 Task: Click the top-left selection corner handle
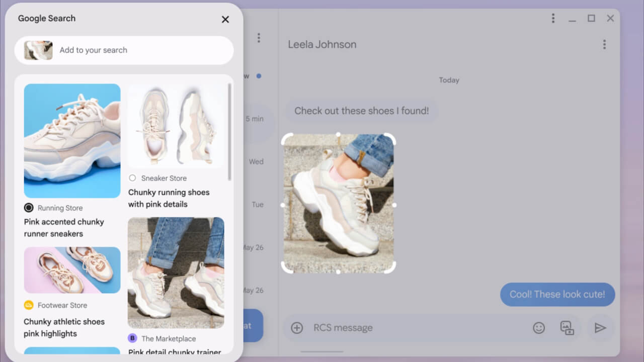pos(287,139)
